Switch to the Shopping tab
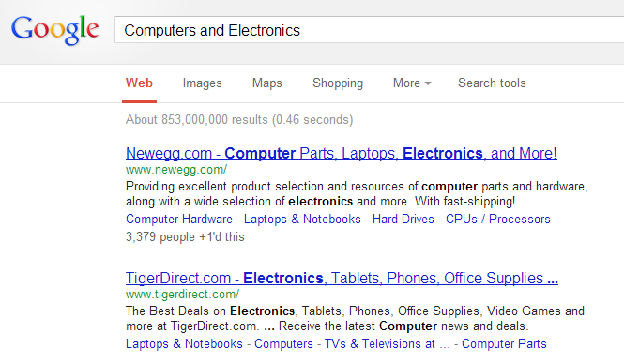 tap(338, 83)
